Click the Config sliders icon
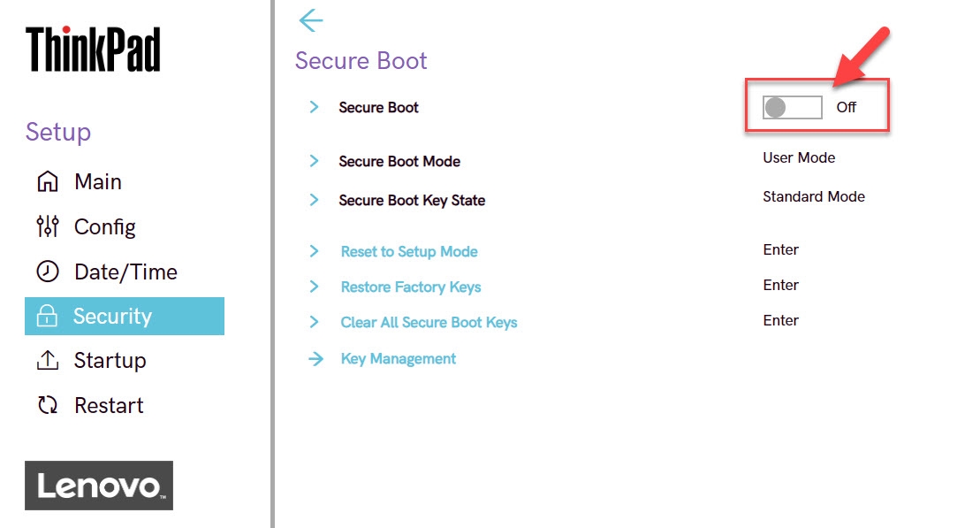 click(47, 226)
